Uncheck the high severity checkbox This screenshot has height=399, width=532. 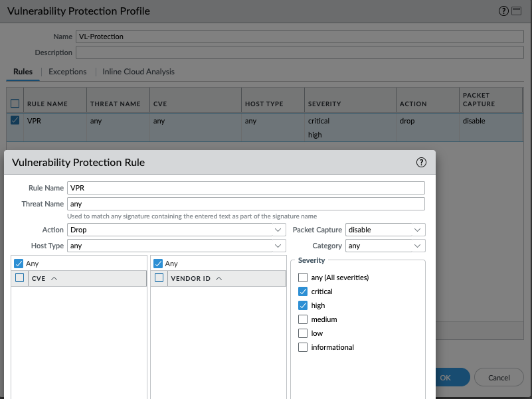tap(303, 305)
